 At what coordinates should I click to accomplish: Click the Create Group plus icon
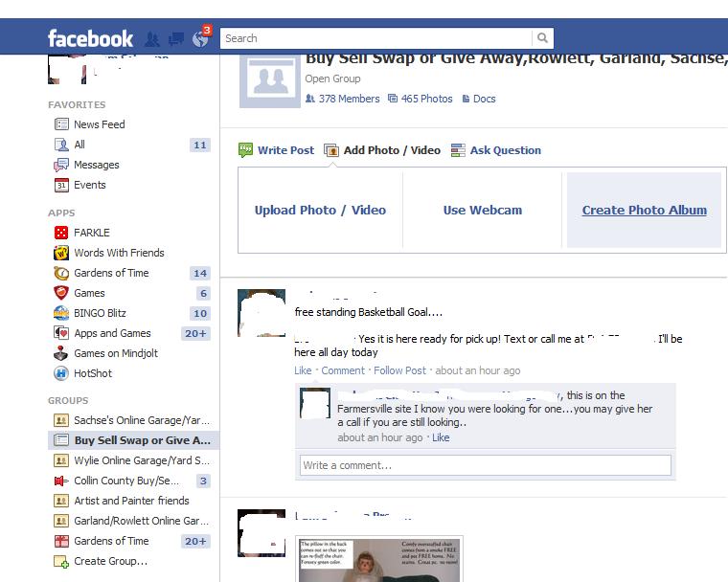[x=61, y=562]
